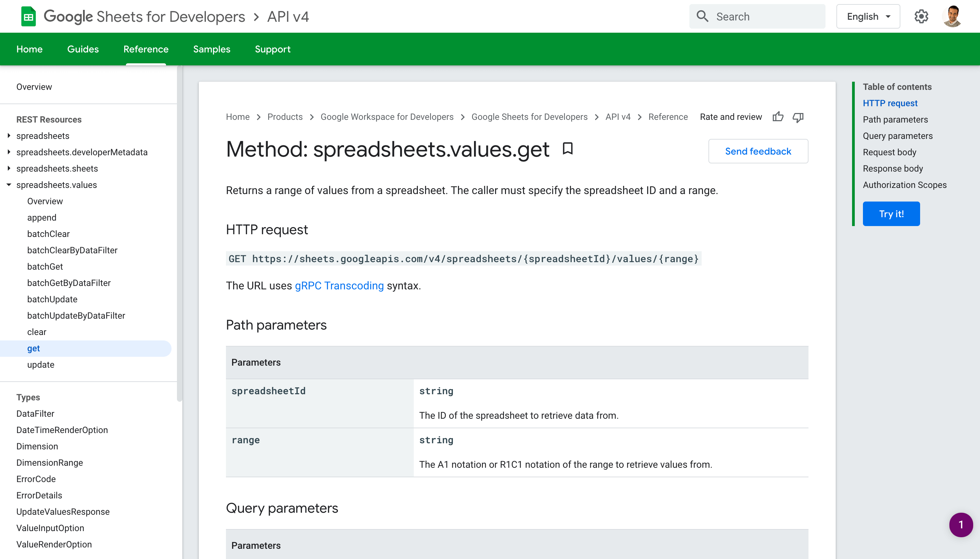Collapse the spreadsheets.values section
Screen dimensions: 980x559
tap(9, 185)
